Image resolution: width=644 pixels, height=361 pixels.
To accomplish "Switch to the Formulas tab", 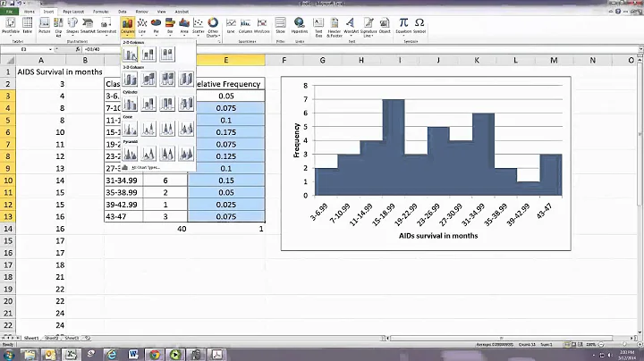I will (x=101, y=12).
